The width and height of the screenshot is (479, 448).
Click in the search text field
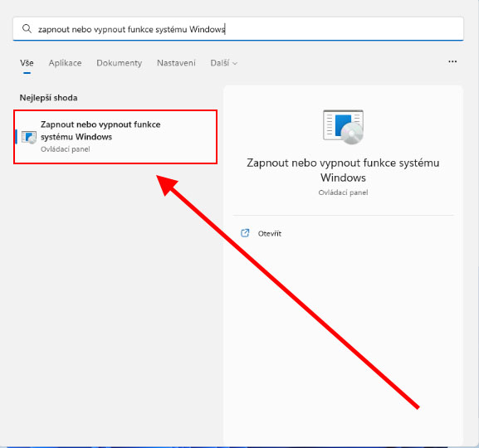pos(238,29)
